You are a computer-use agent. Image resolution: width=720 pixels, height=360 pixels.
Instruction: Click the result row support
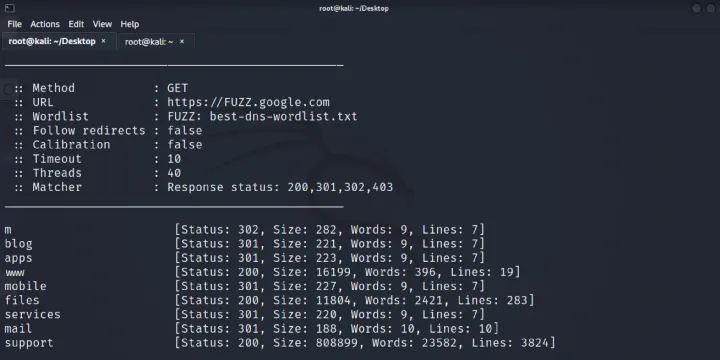point(280,343)
